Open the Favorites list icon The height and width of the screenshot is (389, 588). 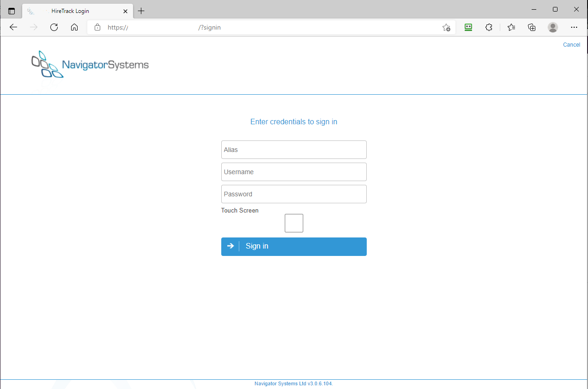click(511, 27)
